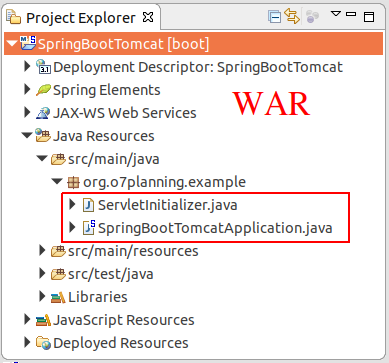Select the Project Explorer tab

click(81, 18)
